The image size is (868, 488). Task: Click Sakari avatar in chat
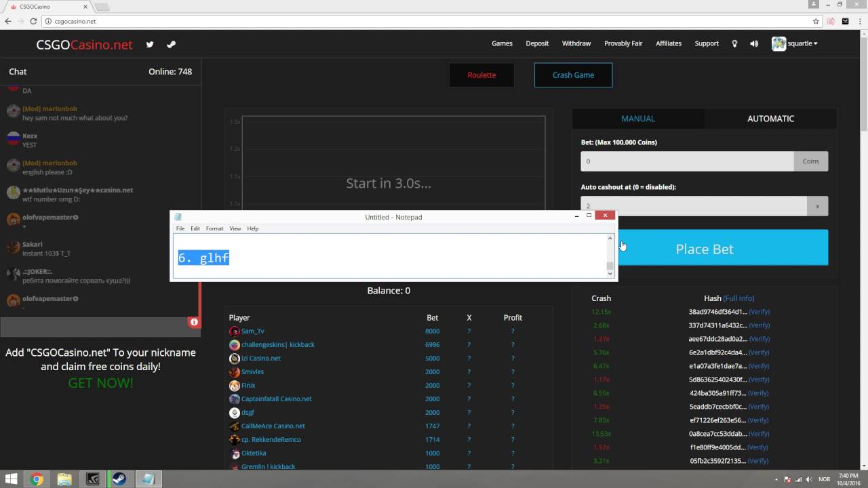point(13,247)
